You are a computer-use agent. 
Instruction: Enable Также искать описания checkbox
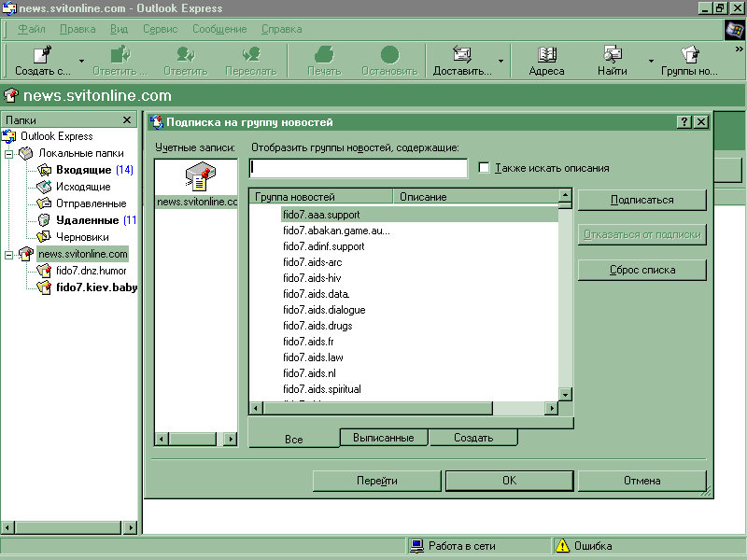(x=484, y=168)
